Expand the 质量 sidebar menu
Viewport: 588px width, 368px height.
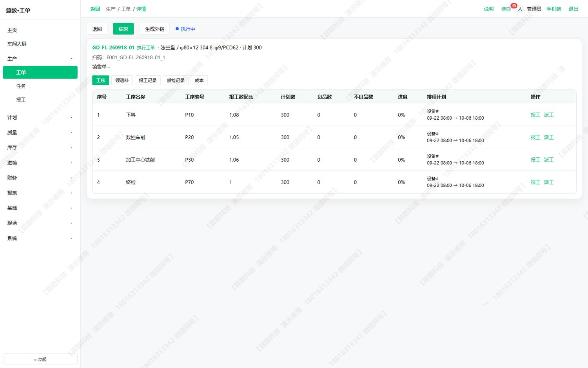[40, 133]
